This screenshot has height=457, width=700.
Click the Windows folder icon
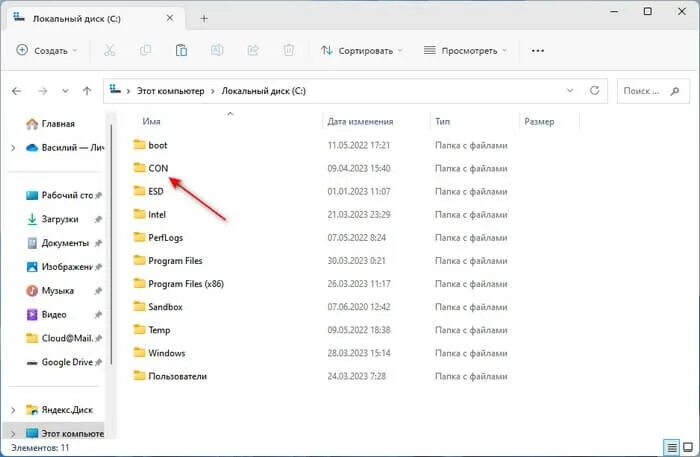(x=140, y=353)
